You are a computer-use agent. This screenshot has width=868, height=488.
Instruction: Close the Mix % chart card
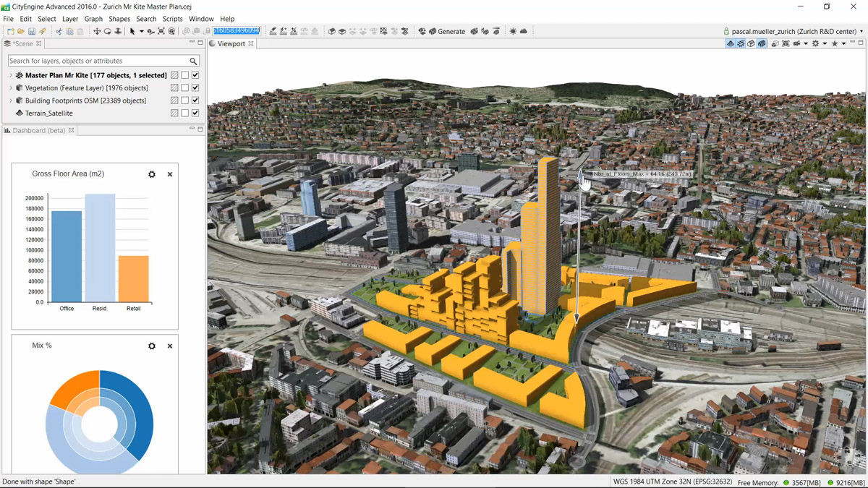pyautogui.click(x=170, y=346)
